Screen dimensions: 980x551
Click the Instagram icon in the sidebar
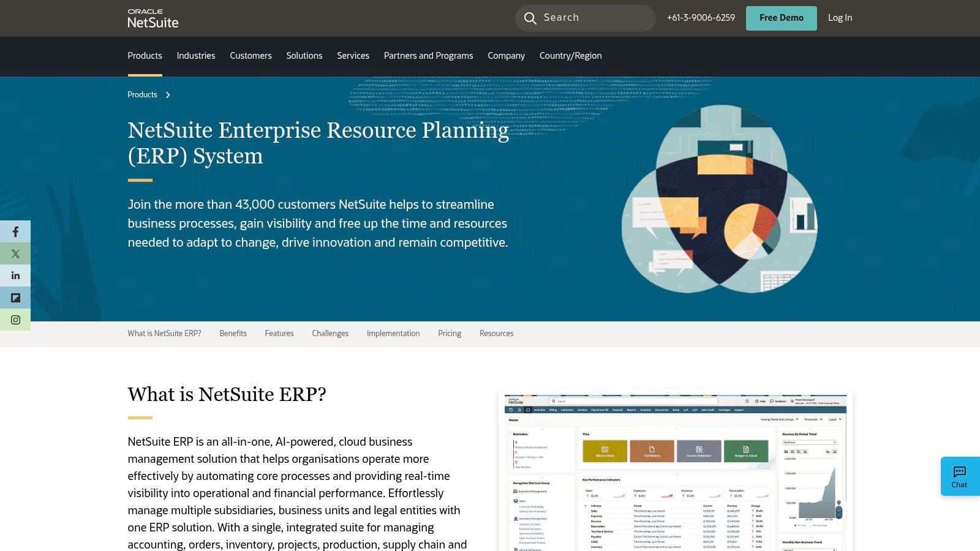point(15,319)
